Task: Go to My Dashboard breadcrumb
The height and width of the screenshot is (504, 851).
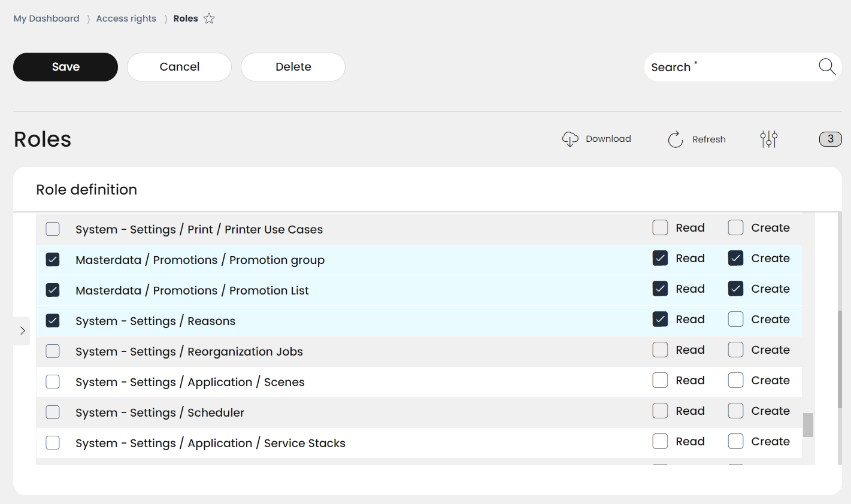Action: (x=46, y=19)
